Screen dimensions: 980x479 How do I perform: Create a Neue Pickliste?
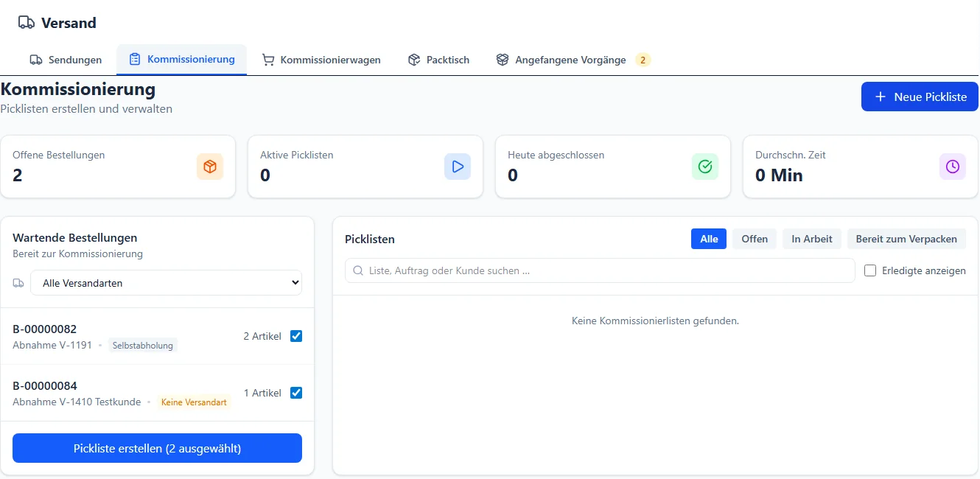(920, 97)
